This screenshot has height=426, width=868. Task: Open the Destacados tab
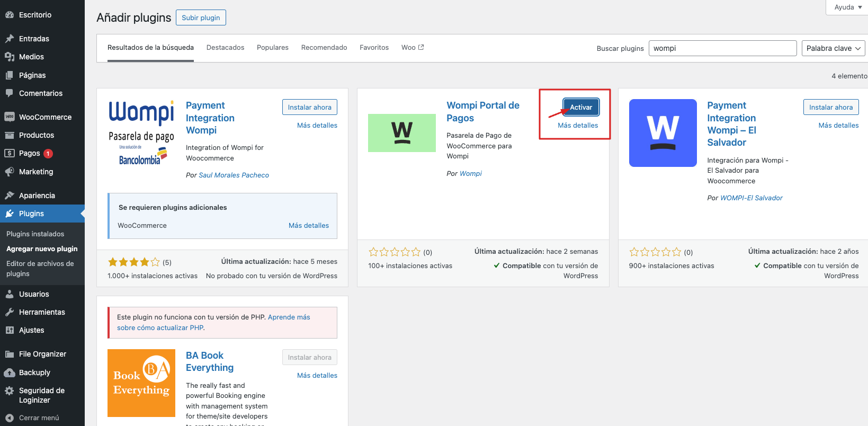click(x=225, y=48)
